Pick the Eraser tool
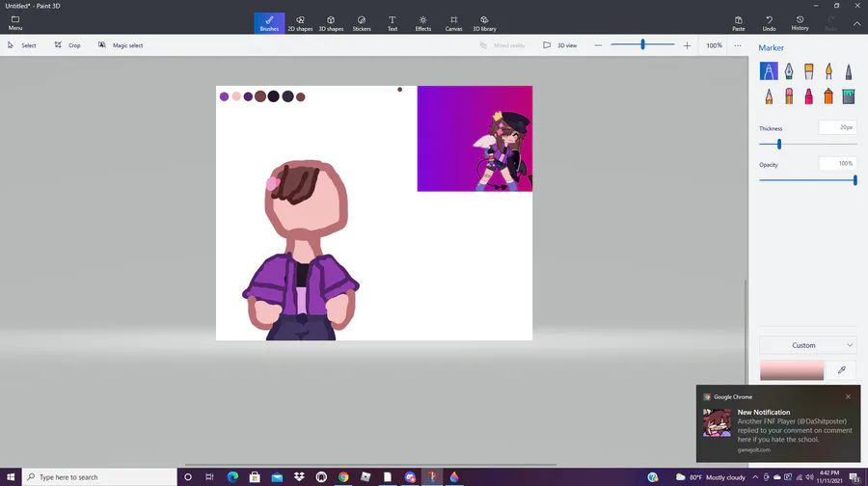Image resolution: width=868 pixels, height=486 pixels. 789,96
